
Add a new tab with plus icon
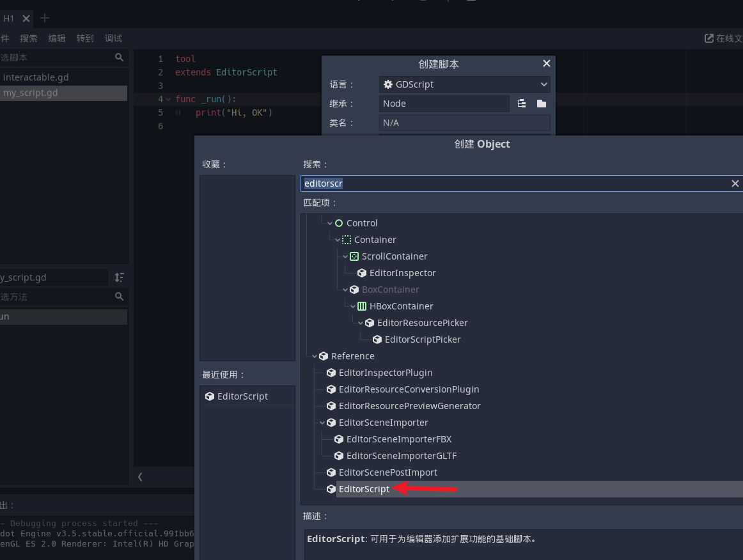45,19
